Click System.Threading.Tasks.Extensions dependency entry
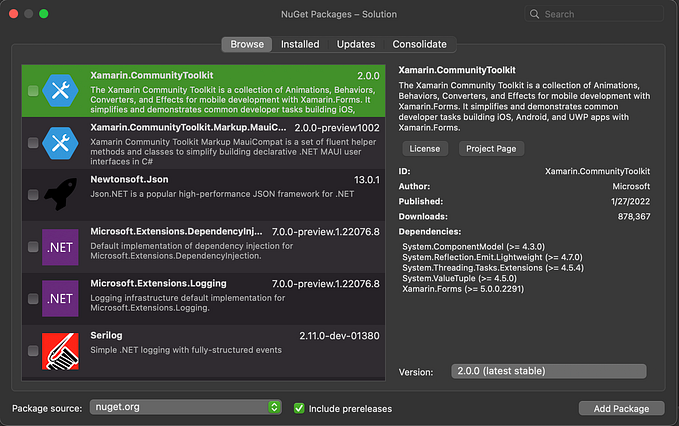Image resolution: width=679 pixels, height=426 pixels. (493, 268)
